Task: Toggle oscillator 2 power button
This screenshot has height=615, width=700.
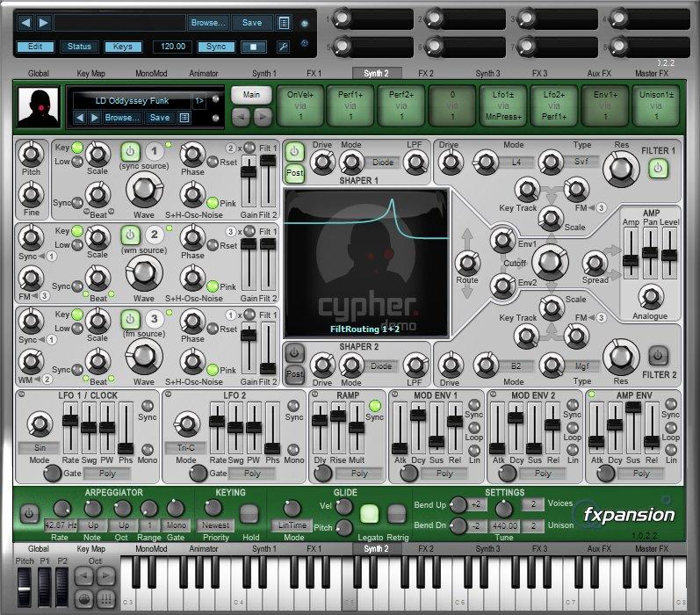Action: pos(130,235)
